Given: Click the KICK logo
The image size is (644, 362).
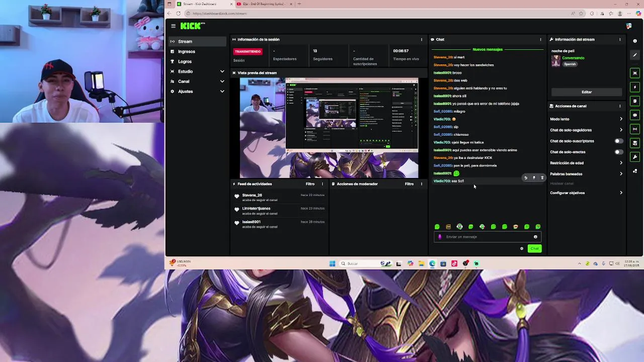Looking at the screenshot, I should (x=192, y=26).
